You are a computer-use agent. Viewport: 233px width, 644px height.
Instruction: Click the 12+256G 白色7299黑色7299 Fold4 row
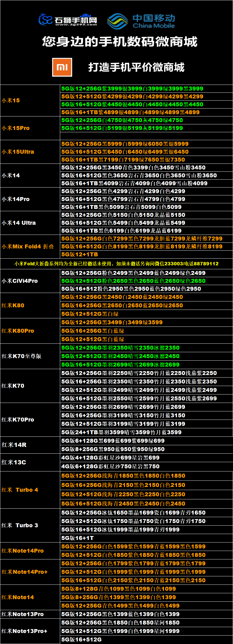click(x=147, y=239)
